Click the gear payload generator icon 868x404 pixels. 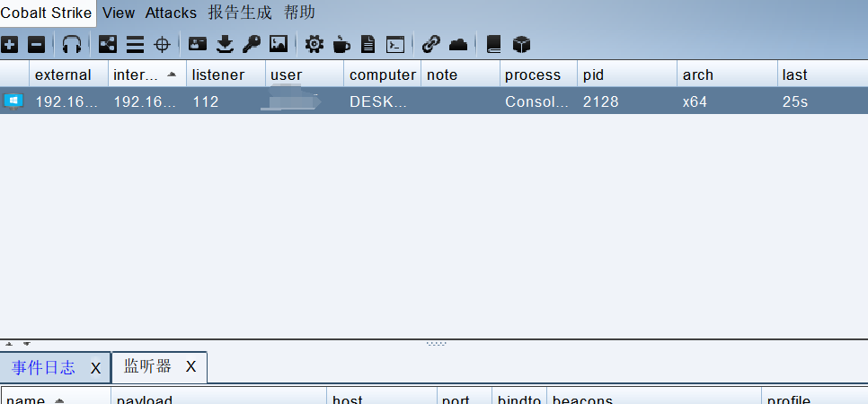point(314,44)
